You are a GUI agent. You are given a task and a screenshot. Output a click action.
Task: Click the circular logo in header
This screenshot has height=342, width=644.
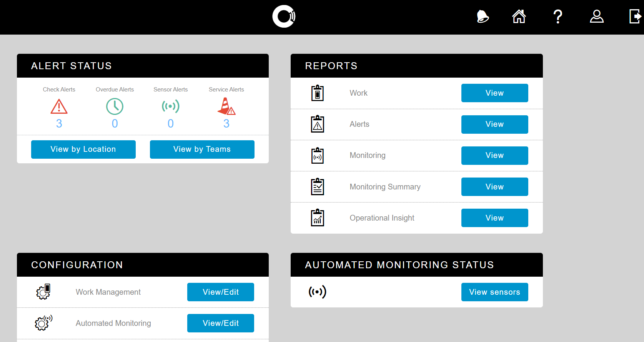pyautogui.click(x=284, y=17)
